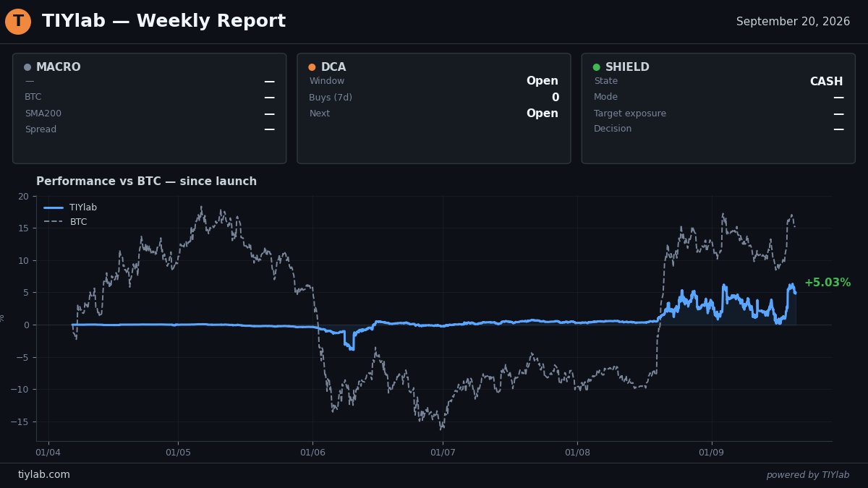Click the SHIELD Mode label

point(606,97)
